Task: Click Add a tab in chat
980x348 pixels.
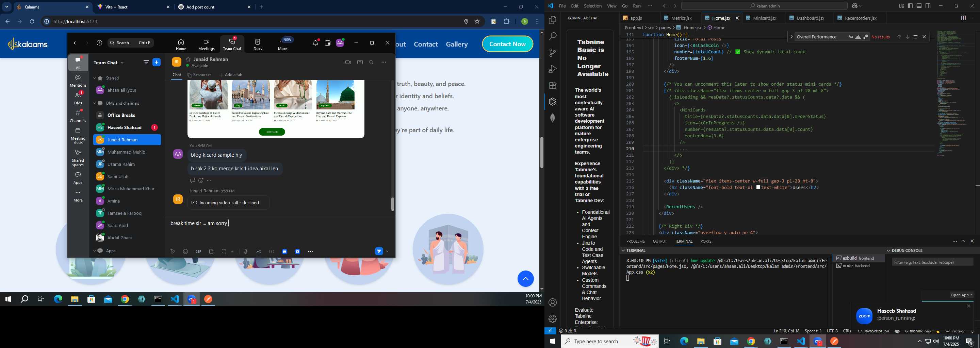Action: [x=231, y=75]
